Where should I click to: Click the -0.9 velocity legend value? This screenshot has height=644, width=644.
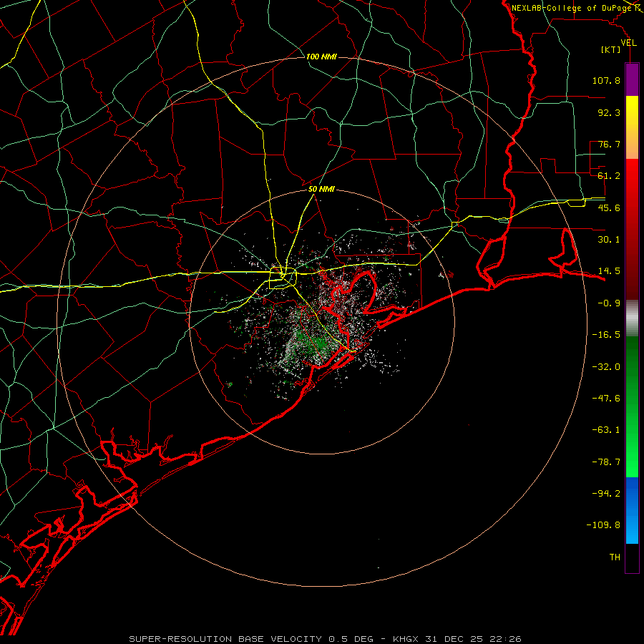(x=609, y=303)
